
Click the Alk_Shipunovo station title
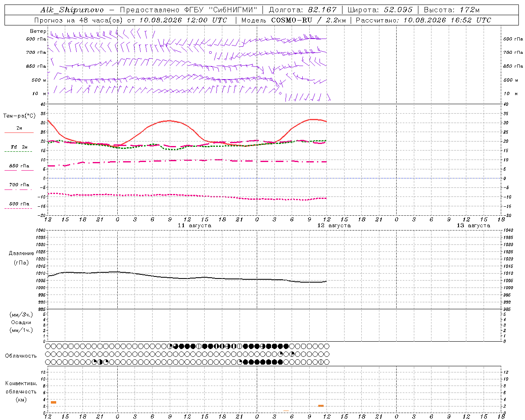point(72,10)
